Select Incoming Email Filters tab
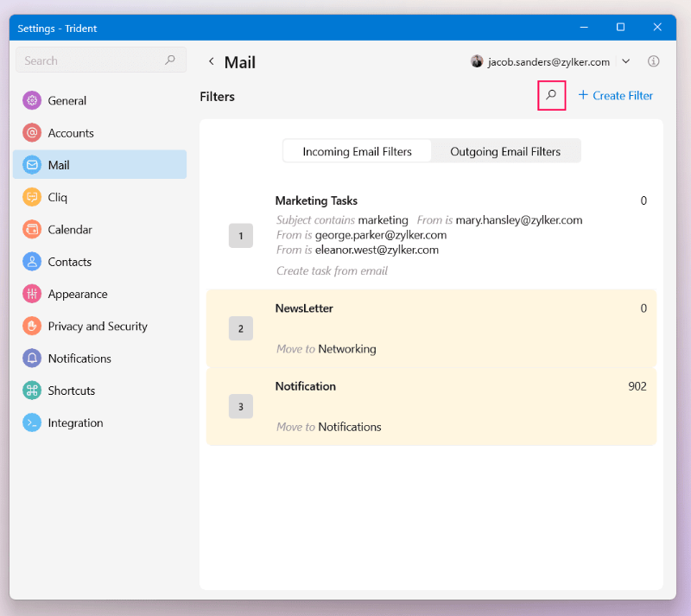 click(357, 151)
